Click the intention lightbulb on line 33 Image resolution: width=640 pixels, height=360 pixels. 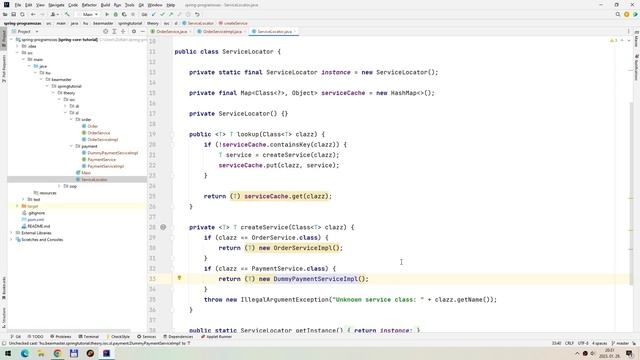[x=179, y=278]
